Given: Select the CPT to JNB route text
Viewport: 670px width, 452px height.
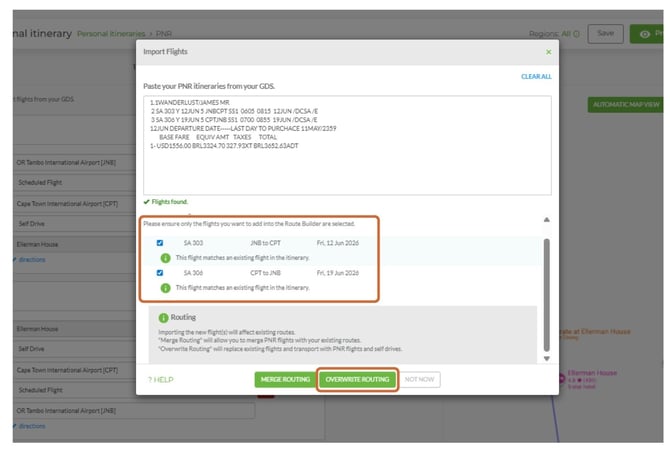Looking at the screenshot, I should 265,273.
